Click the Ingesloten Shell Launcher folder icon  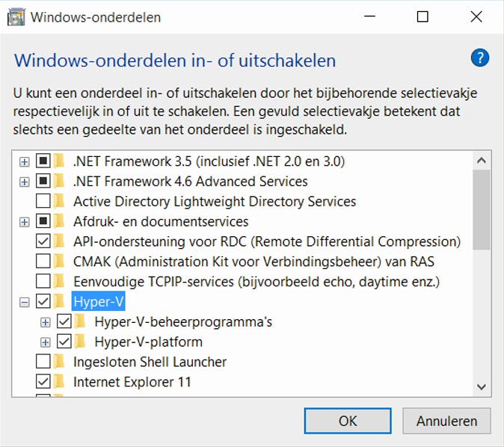tap(59, 363)
